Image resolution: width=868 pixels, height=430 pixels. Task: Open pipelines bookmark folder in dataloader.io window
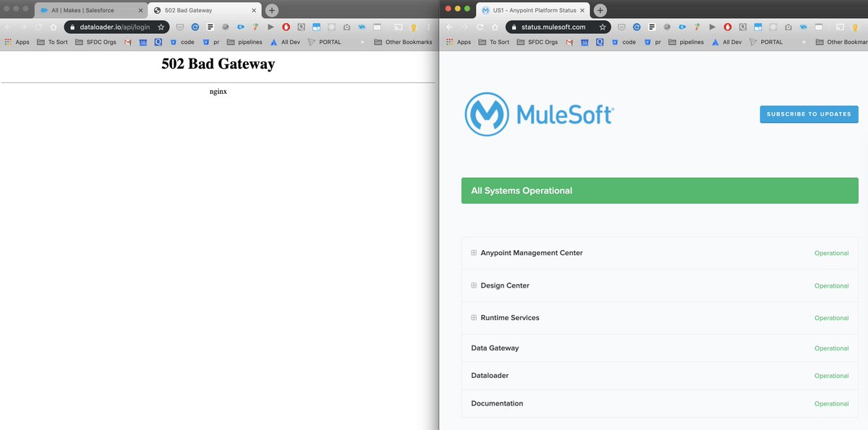tap(245, 42)
